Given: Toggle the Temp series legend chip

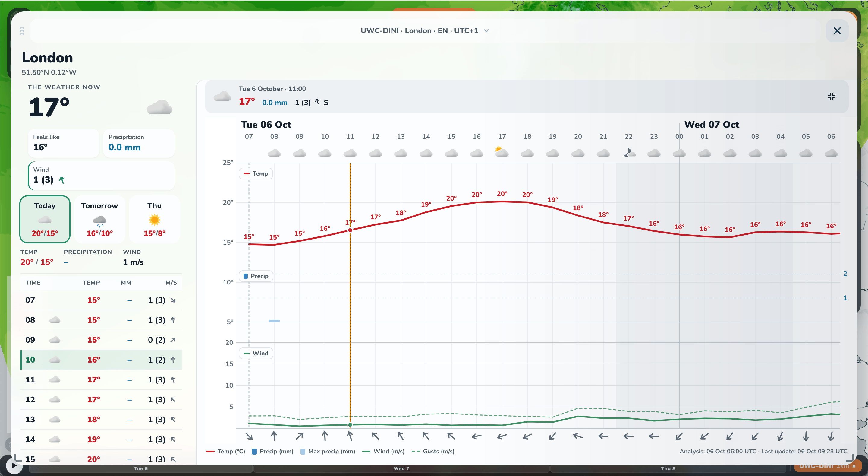Looking at the screenshot, I should coord(256,173).
